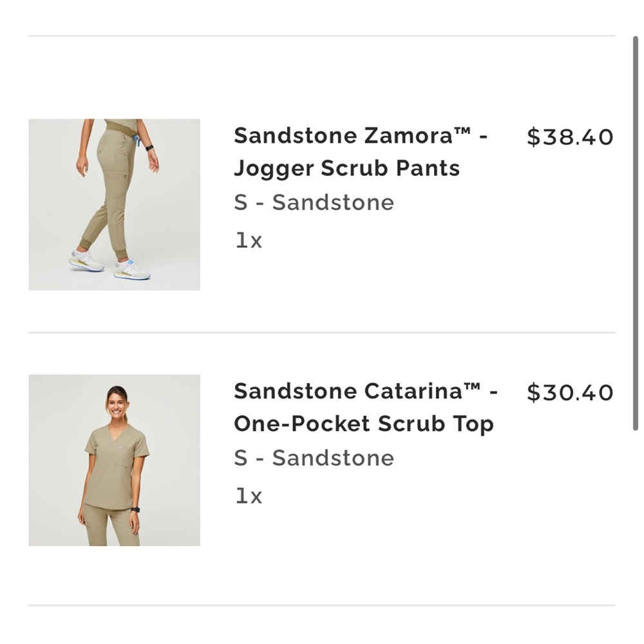Click the black wristwatch in the pants photo
This screenshot has width=644, height=644.
(x=149, y=147)
